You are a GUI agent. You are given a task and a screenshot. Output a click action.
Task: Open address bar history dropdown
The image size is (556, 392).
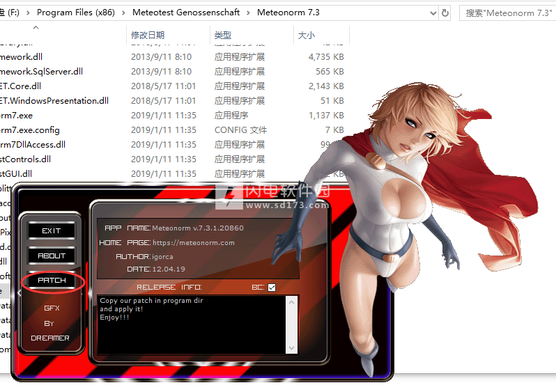(433, 13)
